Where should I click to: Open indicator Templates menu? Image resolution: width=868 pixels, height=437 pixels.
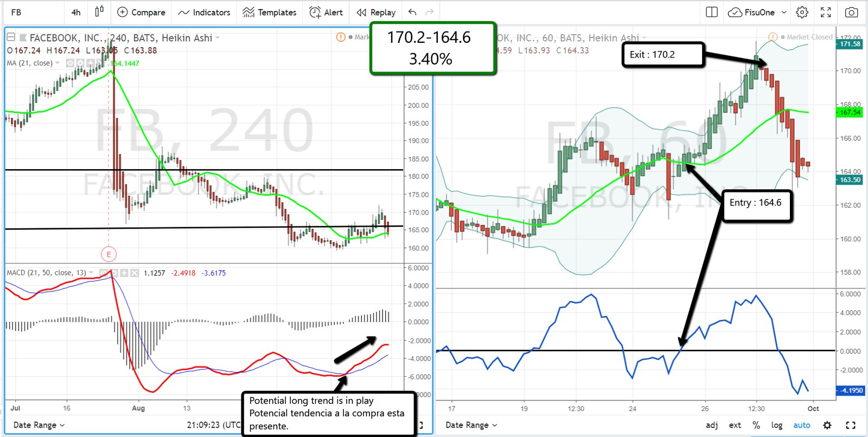point(270,12)
